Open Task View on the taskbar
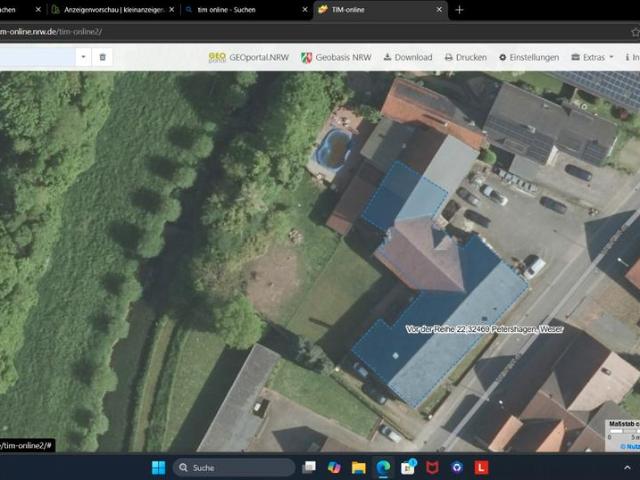 coord(309,468)
